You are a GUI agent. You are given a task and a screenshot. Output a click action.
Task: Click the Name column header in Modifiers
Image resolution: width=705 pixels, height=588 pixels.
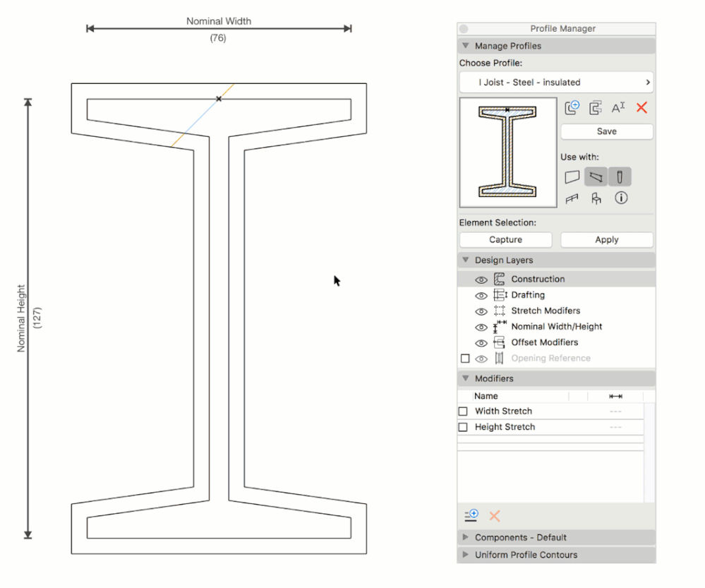tap(486, 396)
